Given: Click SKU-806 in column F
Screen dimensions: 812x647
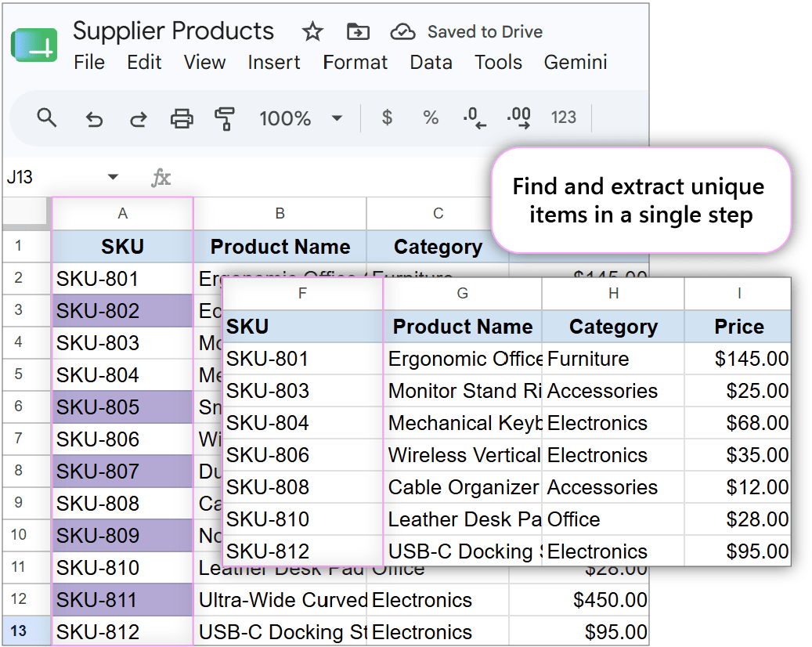Looking at the screenshot, I should (302, 455).
